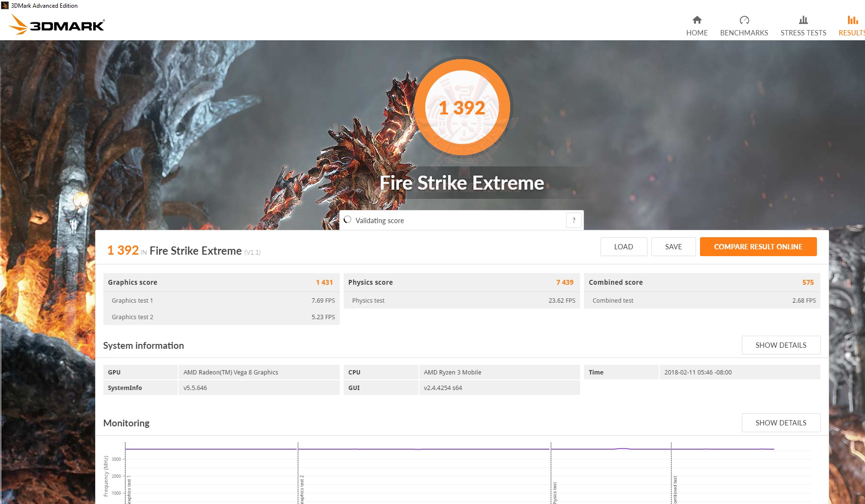The image size is (865, 504).
Task: Show details for System information
Action: pos(781,345)
